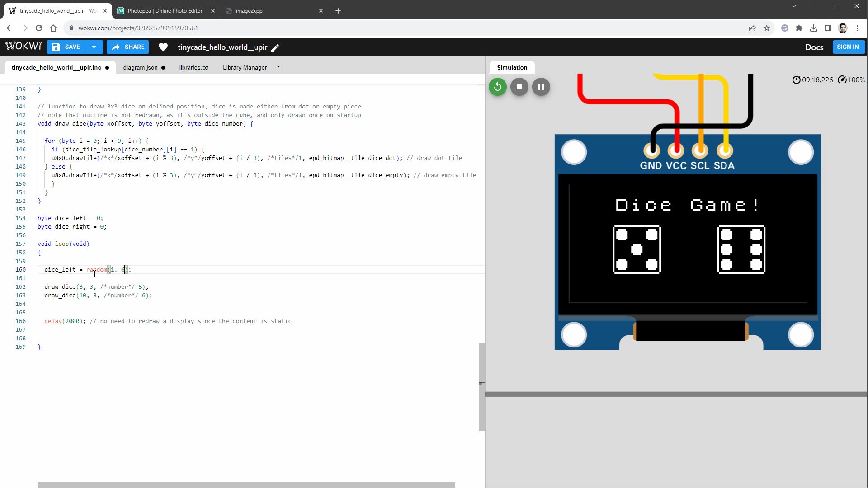This screenshot has height=488, width=868.
Task: Click the heart icon to like the project
Action: click(163, 47)
